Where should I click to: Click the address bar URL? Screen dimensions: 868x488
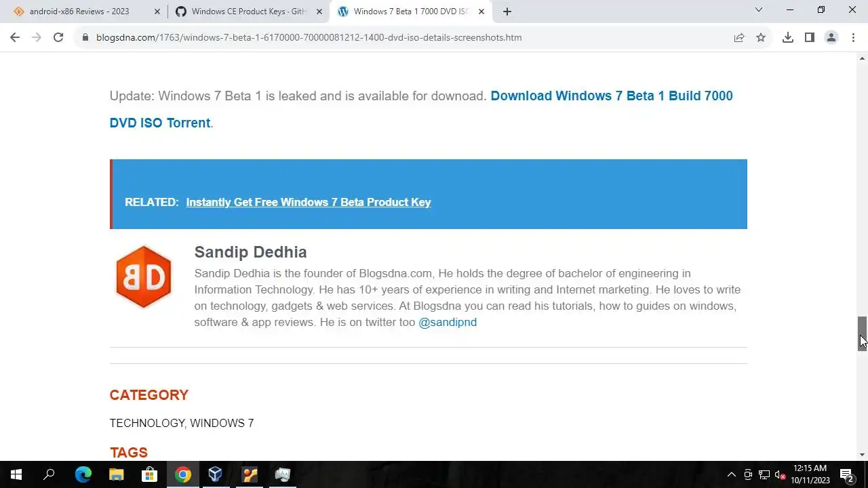click(x=309, y=37)
